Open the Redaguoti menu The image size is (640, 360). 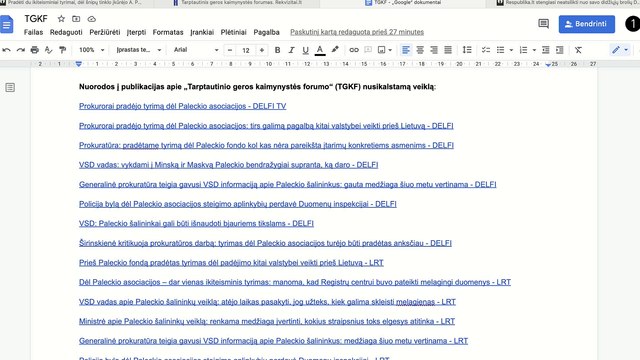pyautogui.click(x=66, y=32)
